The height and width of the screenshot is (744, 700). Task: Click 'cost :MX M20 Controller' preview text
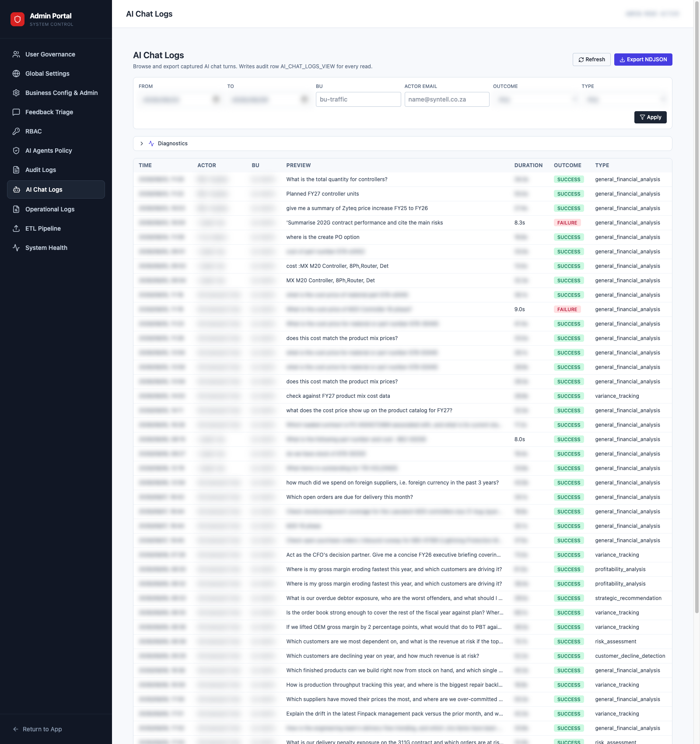(x=337, y=266)
